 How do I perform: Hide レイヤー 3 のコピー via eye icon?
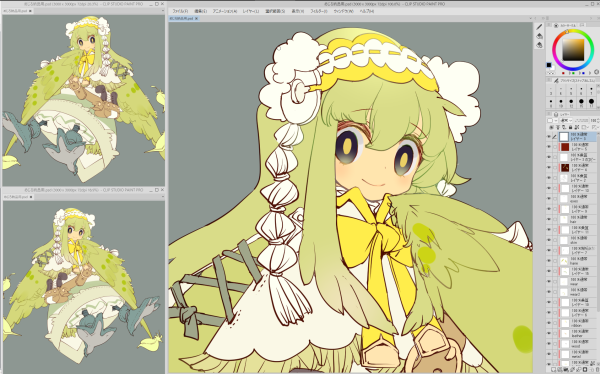tap(549, 157)
